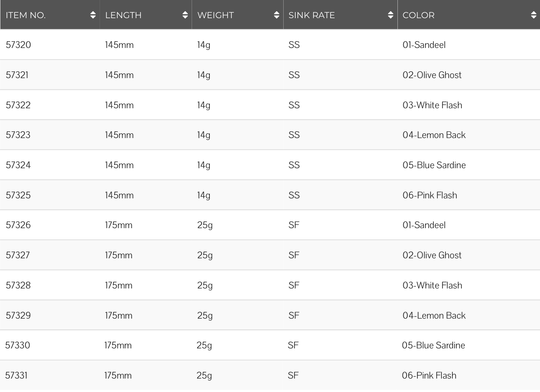
Task: Click 06-Pink Flash for item 57325
Action: point(430,195)
